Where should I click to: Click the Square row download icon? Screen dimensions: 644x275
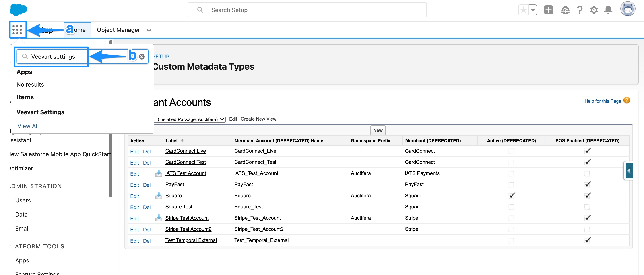(x=159, y=196)
